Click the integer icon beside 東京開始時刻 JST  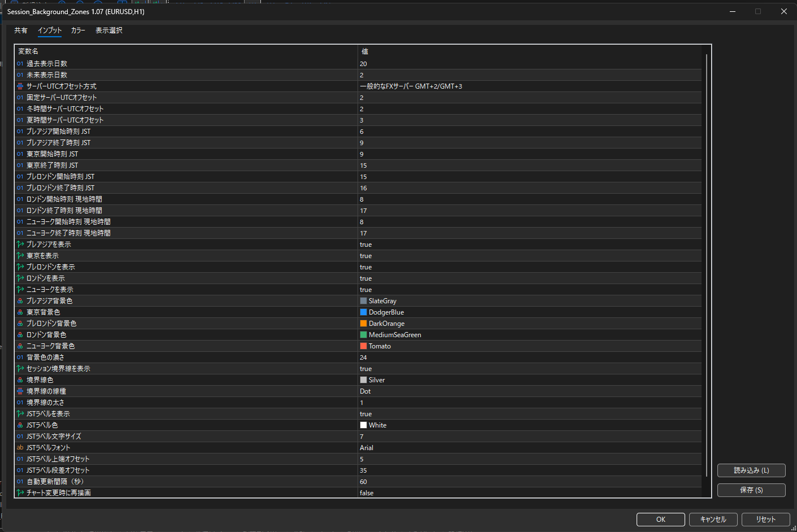(x=20, y=154)
